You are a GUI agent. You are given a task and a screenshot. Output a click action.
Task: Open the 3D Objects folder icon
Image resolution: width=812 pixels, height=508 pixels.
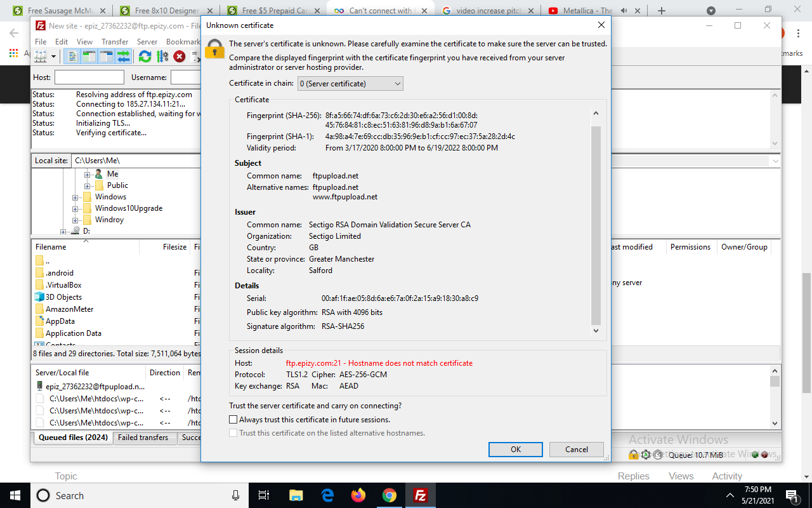click(39, 297)
